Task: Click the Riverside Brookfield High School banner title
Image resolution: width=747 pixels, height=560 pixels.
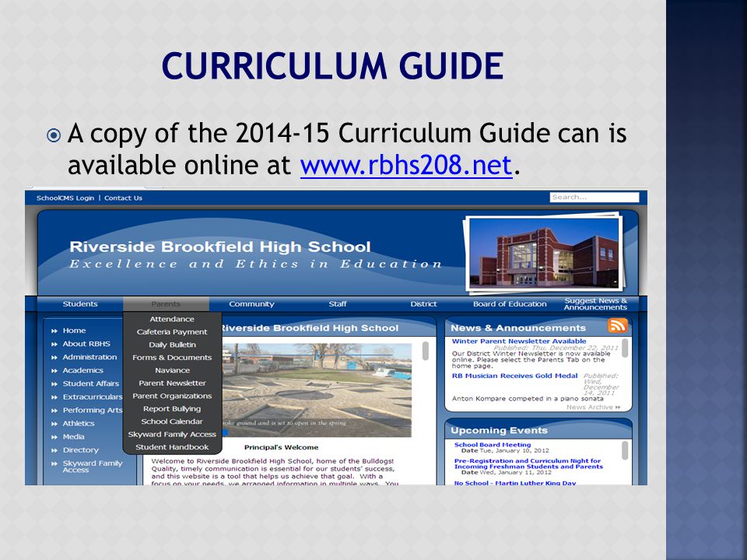Action: 219,247
